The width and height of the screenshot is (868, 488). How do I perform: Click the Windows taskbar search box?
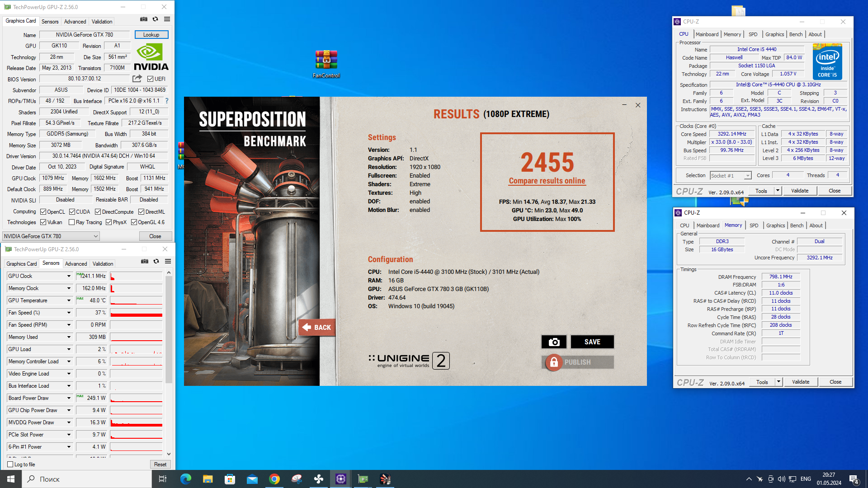tap(86, 479)
